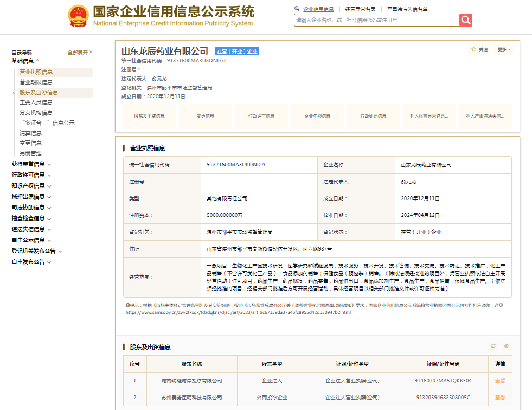This screenshot has height=410, width=532.
Task: View details for 苏州美诺医药科技有限公司
Action: tap(500, 398)
